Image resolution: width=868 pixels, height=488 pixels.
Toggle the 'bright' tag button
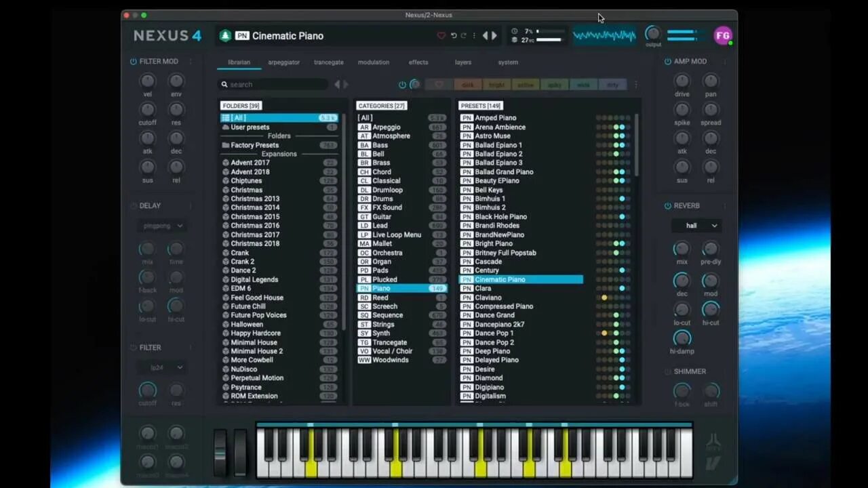(x=497, y=85)
